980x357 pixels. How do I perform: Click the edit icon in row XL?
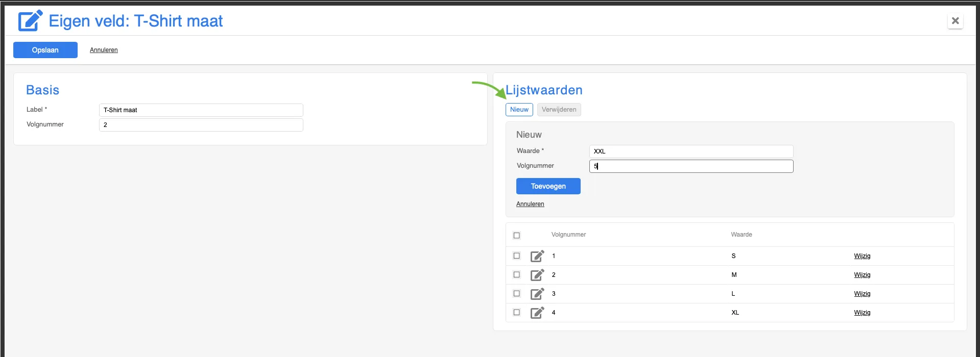(x=537, y=313)
